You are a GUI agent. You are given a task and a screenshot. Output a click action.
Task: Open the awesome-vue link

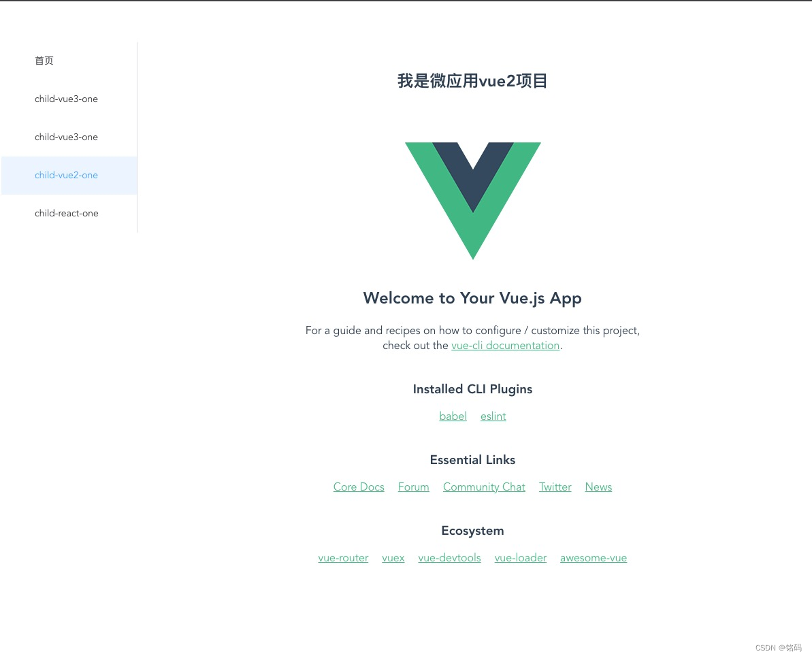coord(594,558)
